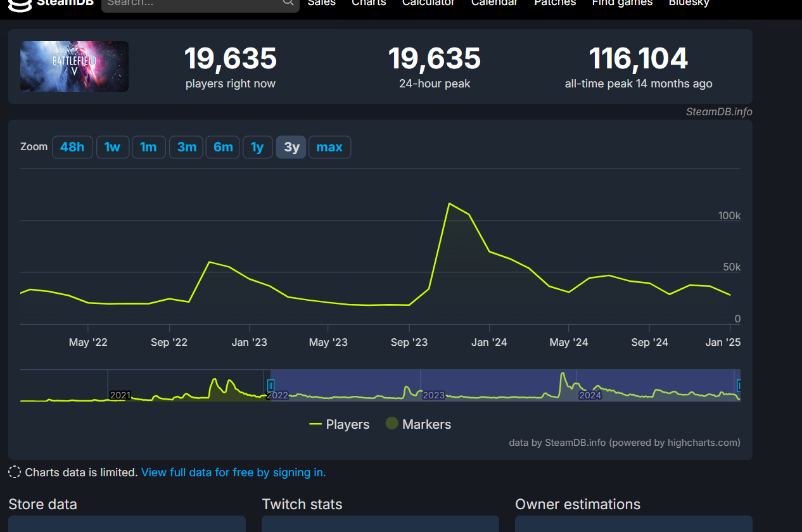
Task: Click the 2024 label in navigator
Action: pyautogui.click(x=590, y=395)
